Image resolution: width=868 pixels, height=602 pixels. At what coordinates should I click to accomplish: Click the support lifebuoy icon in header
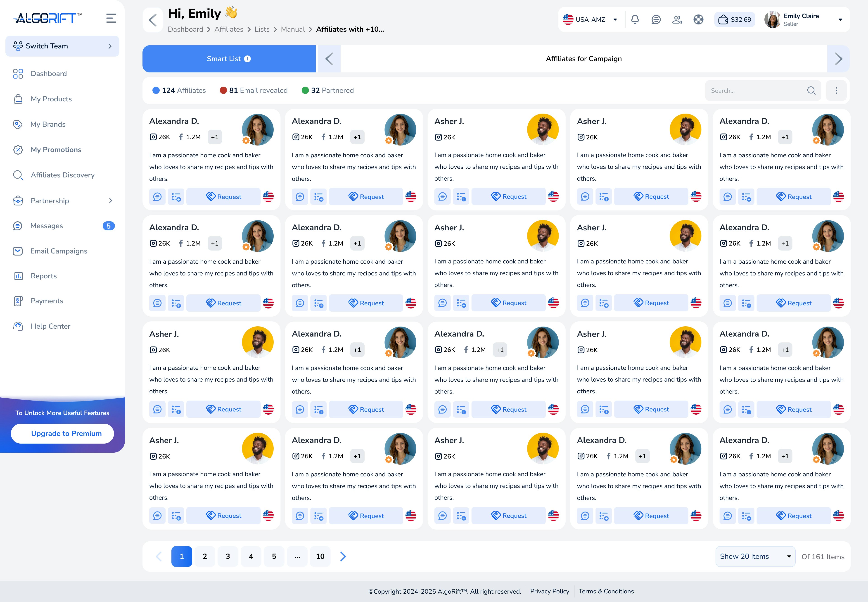[698, 20]
